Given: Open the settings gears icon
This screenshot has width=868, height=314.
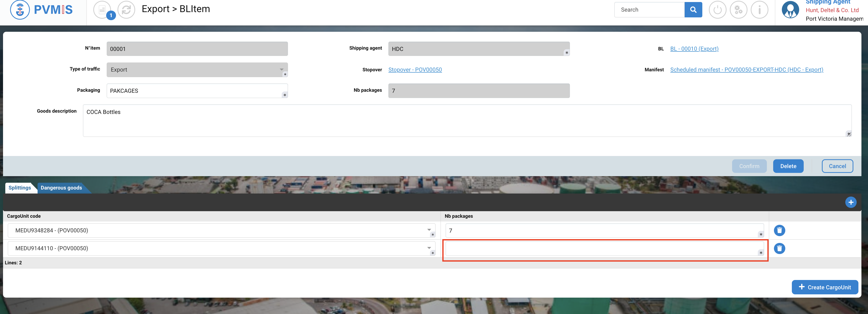Looking at the screenshot, I should (x=738, y=10).
